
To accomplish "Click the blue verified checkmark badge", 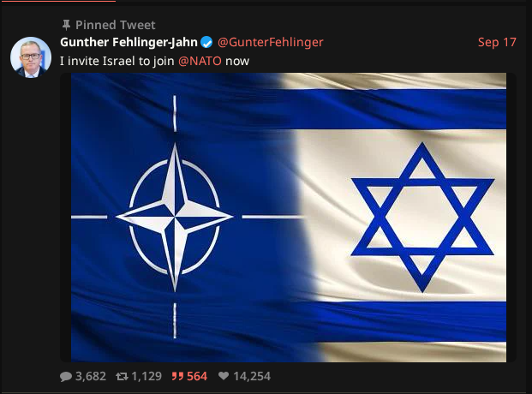I will (206, 43).
